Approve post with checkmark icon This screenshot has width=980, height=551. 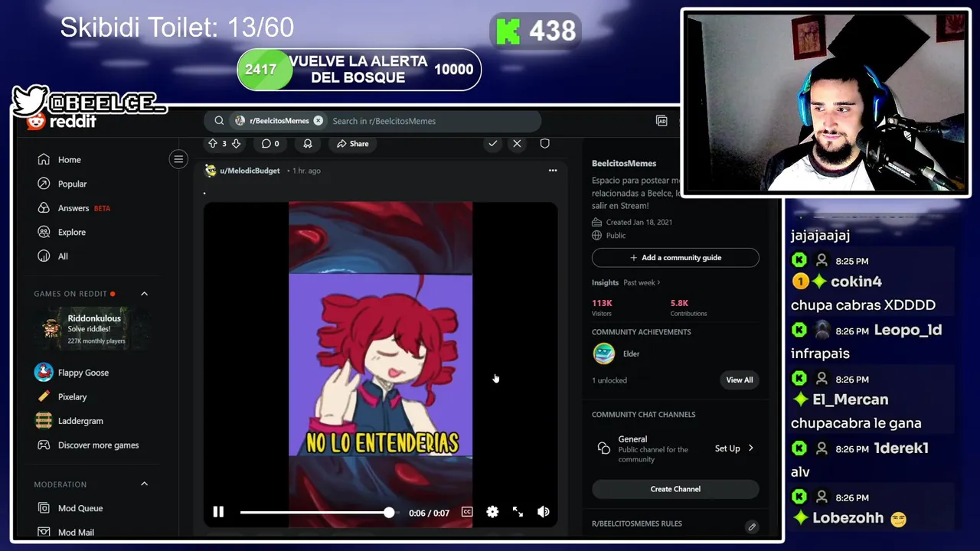click(x=493, y=144)
